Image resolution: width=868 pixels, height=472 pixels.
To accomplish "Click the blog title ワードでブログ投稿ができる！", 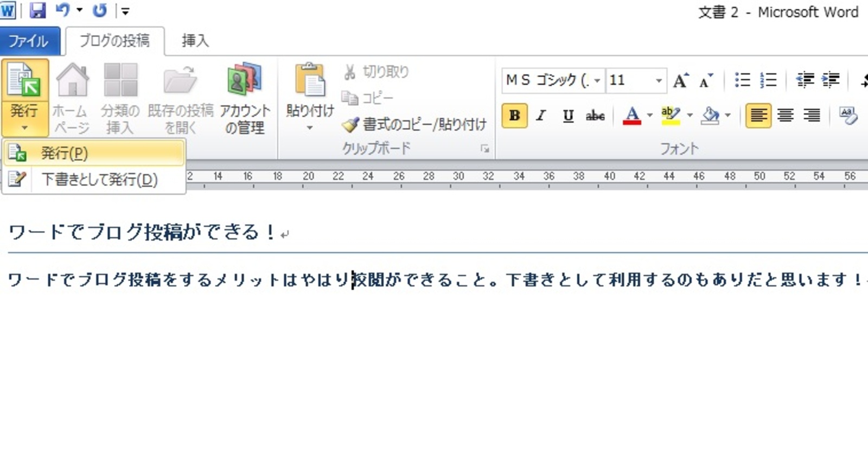I will pos(144,232).
